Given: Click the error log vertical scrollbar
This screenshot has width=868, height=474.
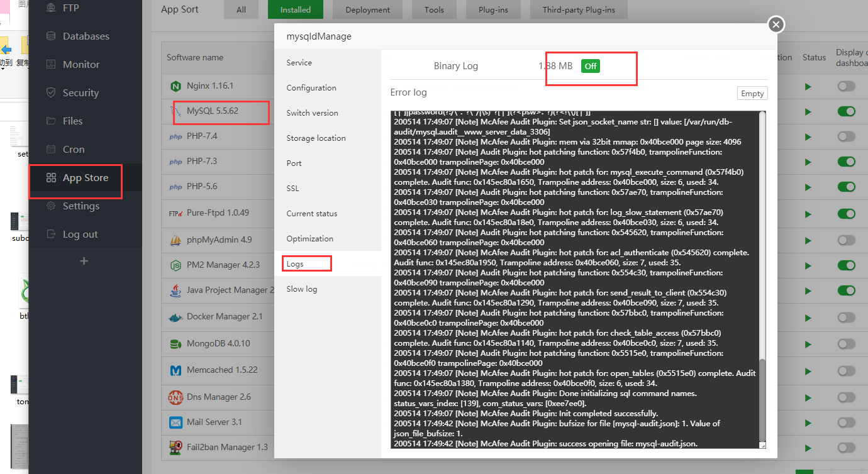Looking at the screenshot, I should coord(762,402).
